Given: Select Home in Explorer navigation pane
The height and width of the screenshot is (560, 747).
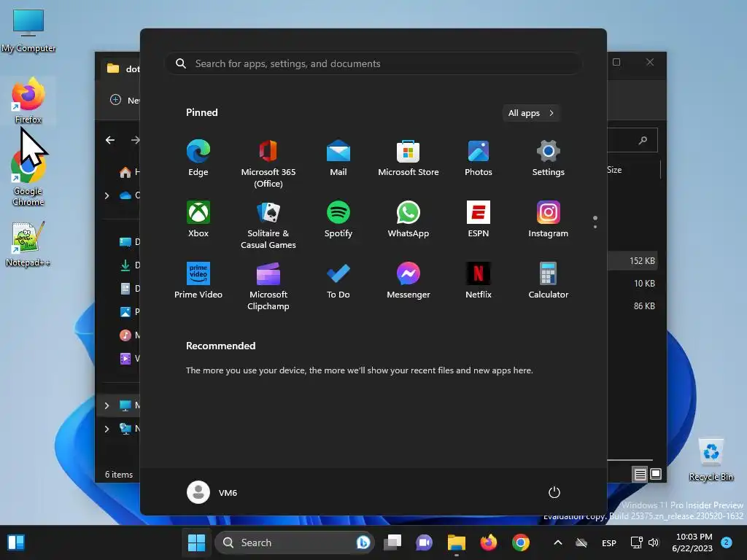Looking at the screenshot, I should 128,172.
